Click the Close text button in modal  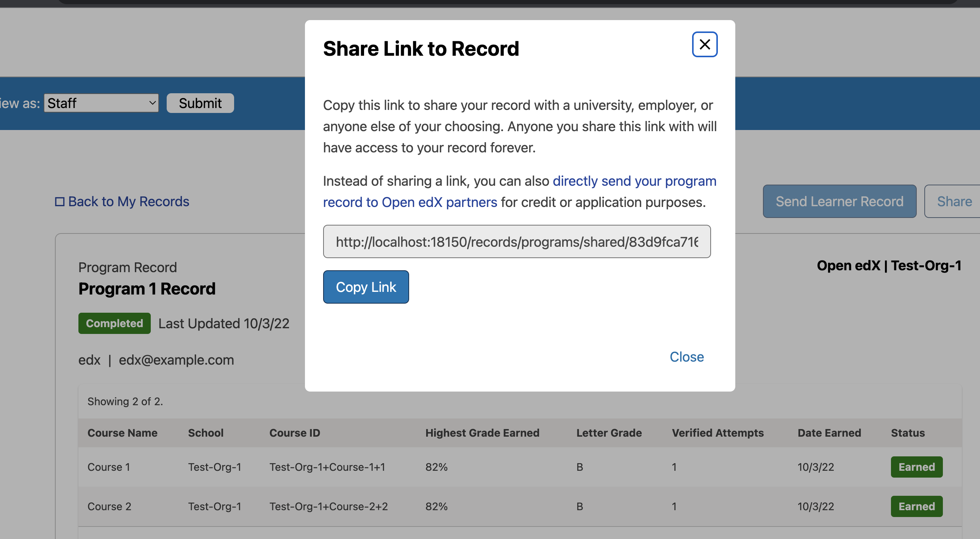[x=686, y=357]
